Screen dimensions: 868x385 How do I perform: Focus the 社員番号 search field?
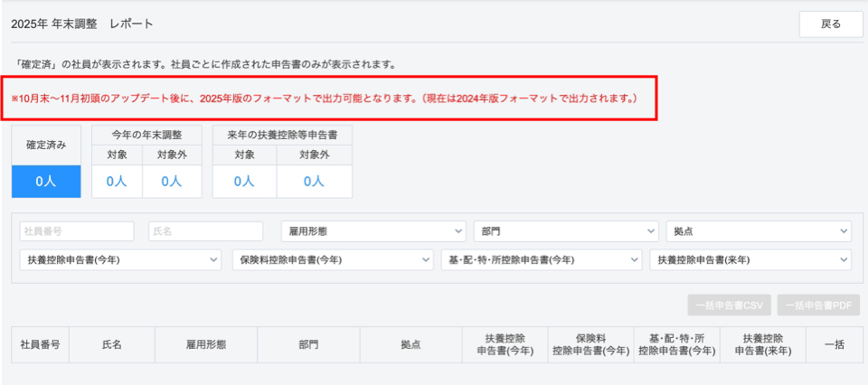coord(77,231)
